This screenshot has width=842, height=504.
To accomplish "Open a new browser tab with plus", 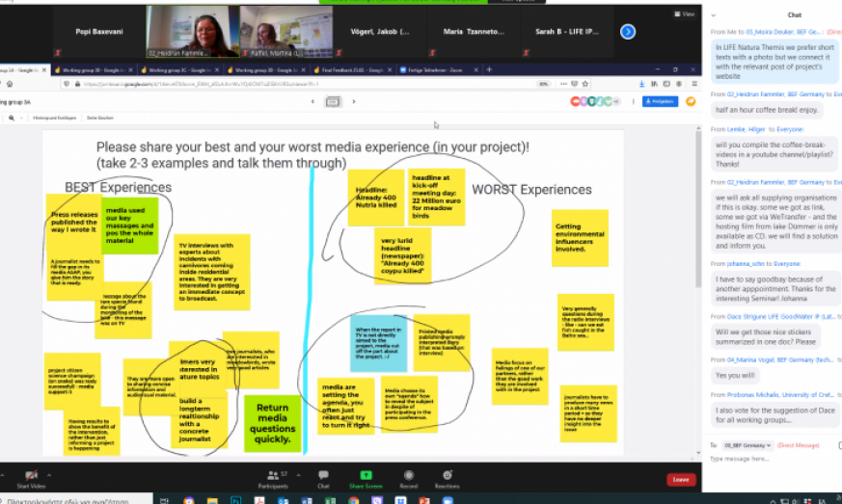I will coord(489,69).
